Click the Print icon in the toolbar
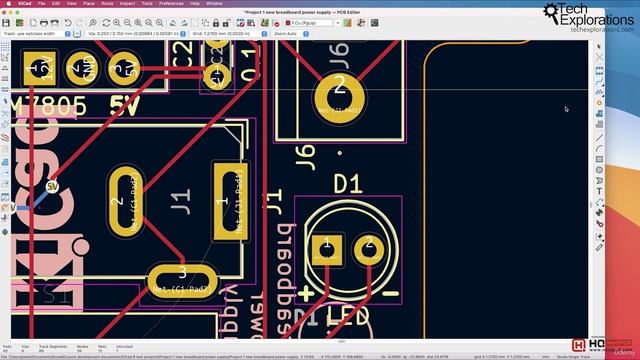This screenshot has height=360, width=640. 44,23
